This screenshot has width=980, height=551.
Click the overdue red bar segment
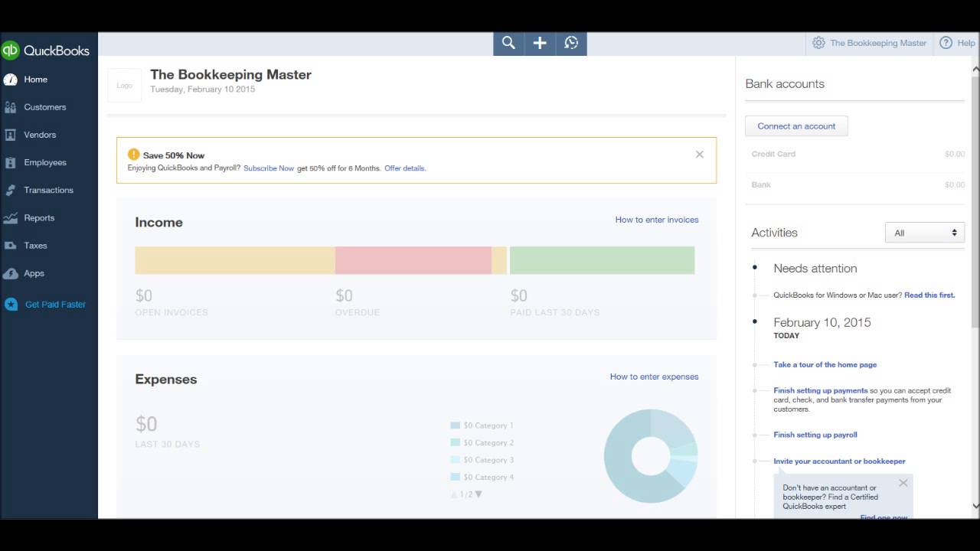[x=413, y=260]
